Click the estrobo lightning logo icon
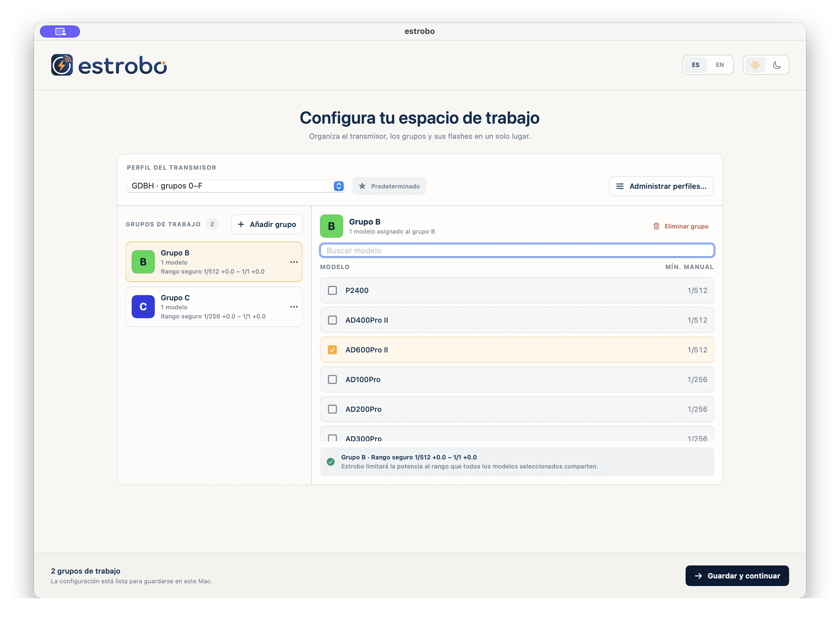Image resolution: width=840 pixels, height=643 pixels. point(62,65)
